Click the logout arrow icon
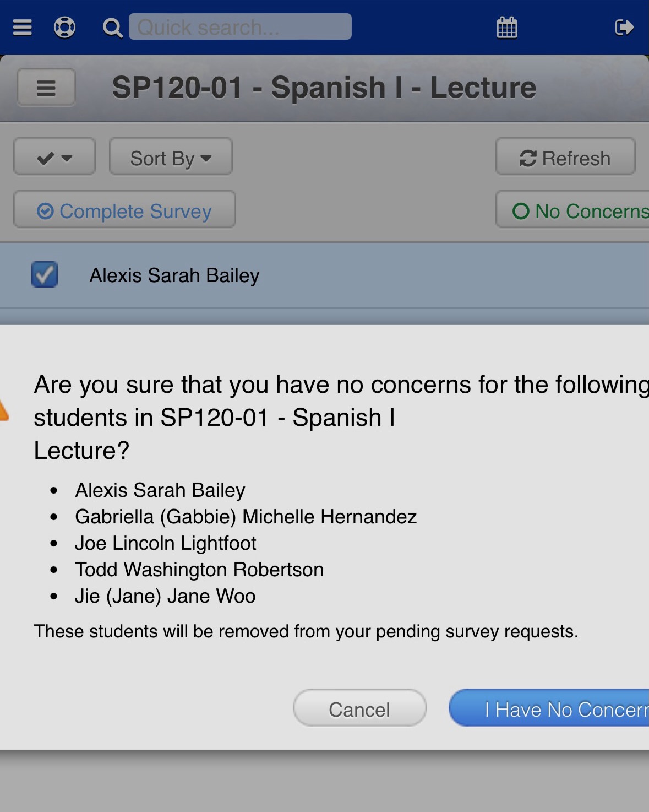Image resolution: width=649 pixels, height=812 pixels. (624, 27)
